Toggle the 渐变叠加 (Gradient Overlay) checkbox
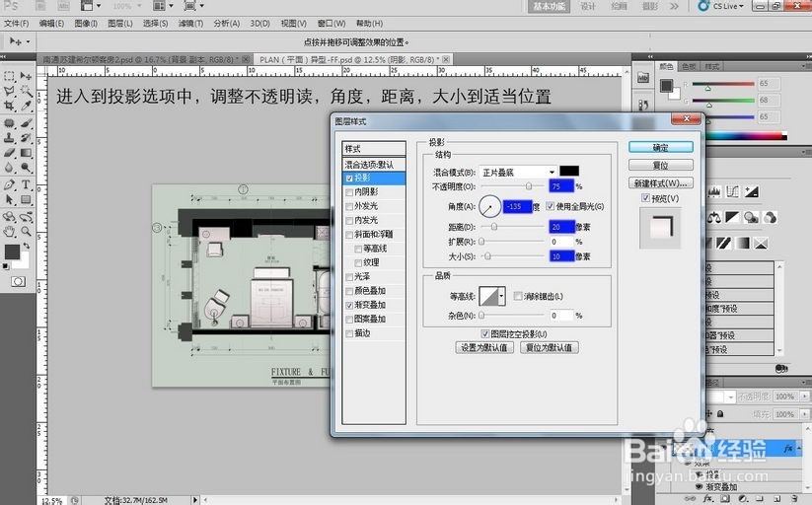The width and height of the screenshot is (812, 505). pyautogui.click(x=349, y=305)
